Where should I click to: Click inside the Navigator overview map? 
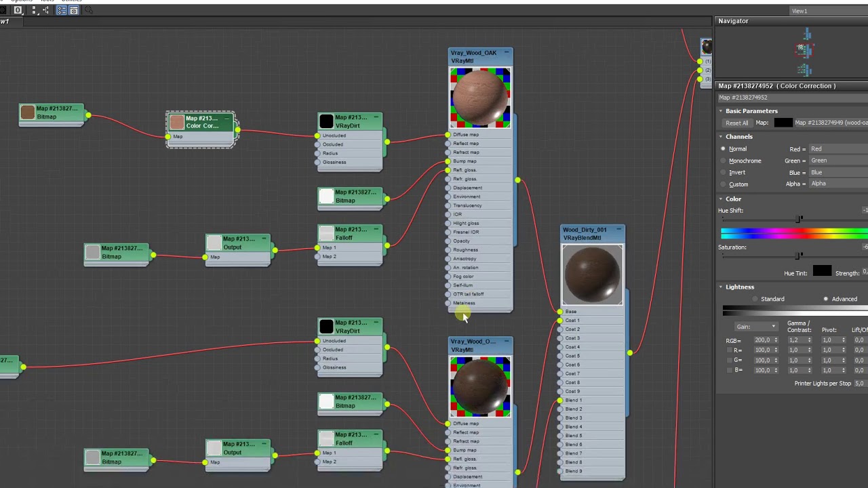pyautogui.click(x=792, y=53)
